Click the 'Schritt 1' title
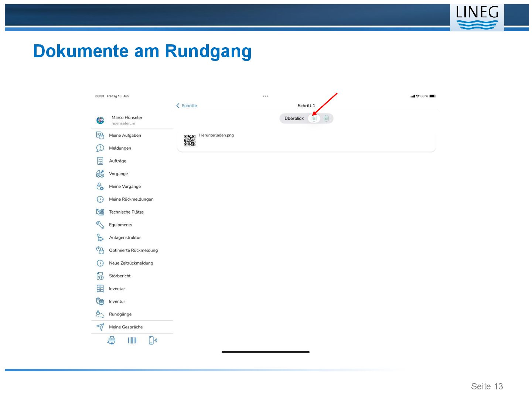Screen dimensions: 532x399 (306, 106)
